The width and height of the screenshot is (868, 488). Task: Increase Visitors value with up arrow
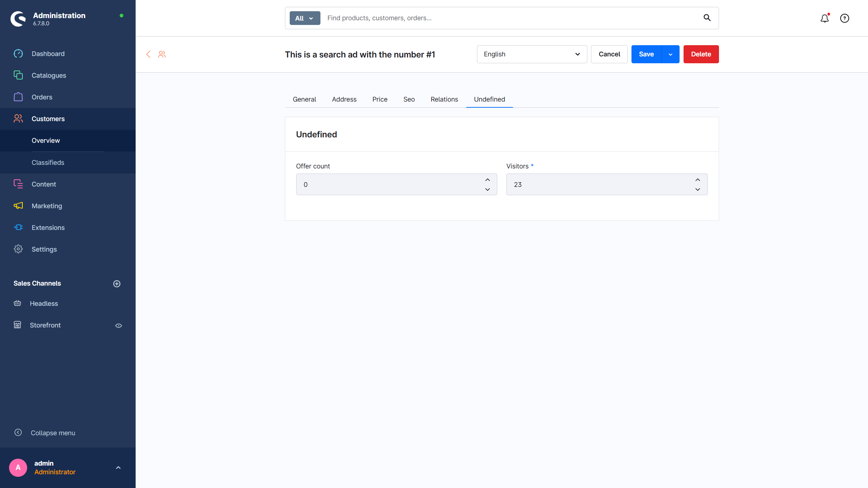[x=698, y=180]
